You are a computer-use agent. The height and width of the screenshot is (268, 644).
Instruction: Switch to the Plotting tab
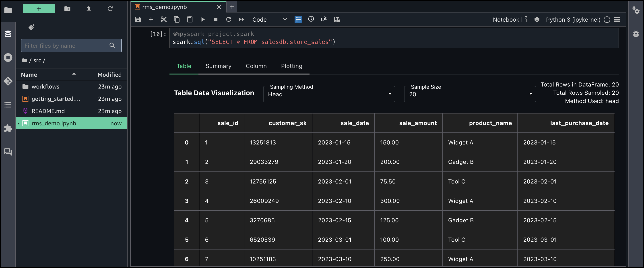291,66
